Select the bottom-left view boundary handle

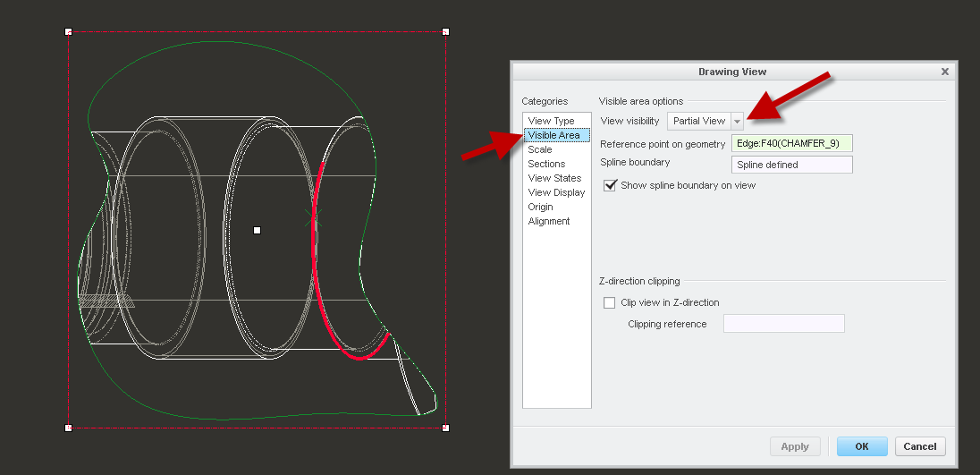[x=69, y=428]
